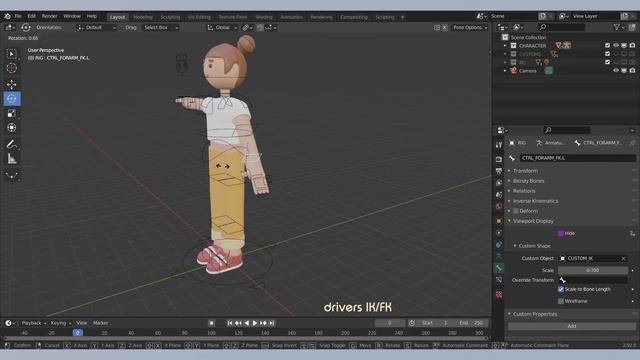Screen dimensions: 640x360
Task: Hide the Camera object in viewport
Action: click(x=616, y=71)
